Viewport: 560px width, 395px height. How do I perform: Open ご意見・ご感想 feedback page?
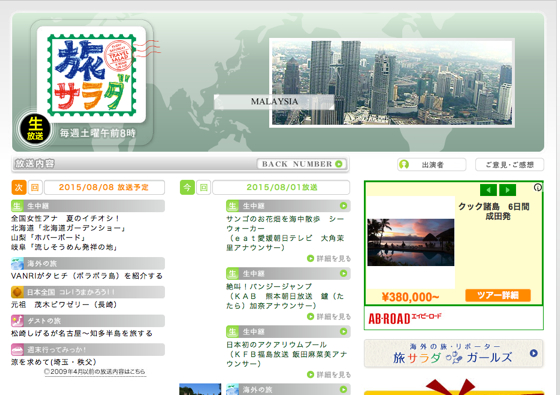pos(509,165)
